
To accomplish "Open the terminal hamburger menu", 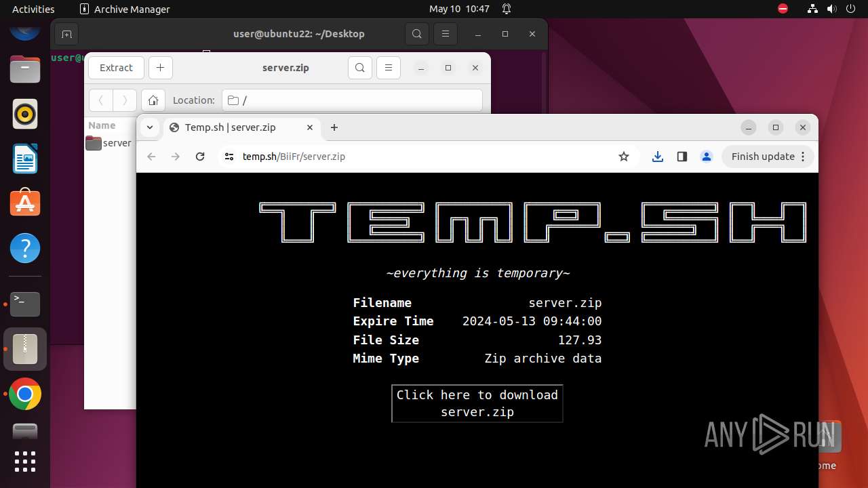I will 446,34.
